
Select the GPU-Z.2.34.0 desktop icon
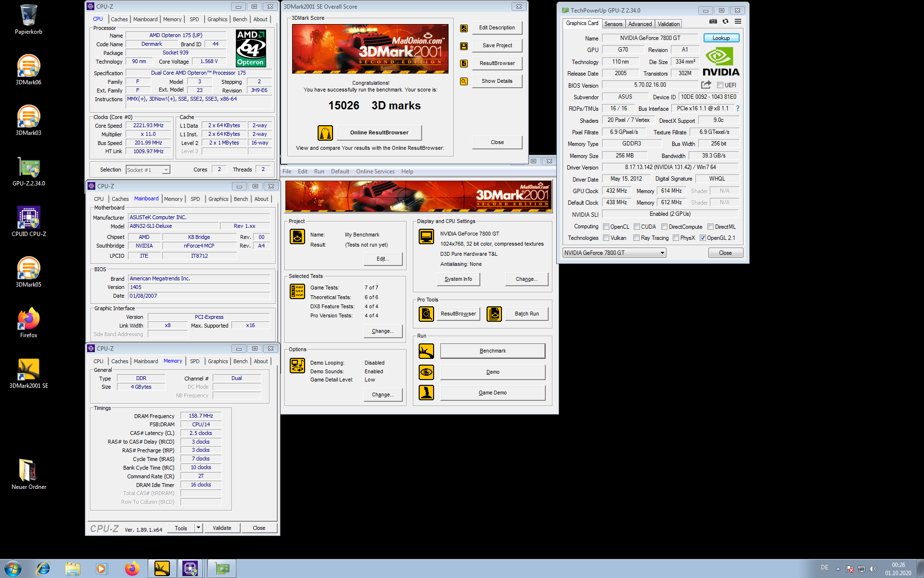(28, 171)
